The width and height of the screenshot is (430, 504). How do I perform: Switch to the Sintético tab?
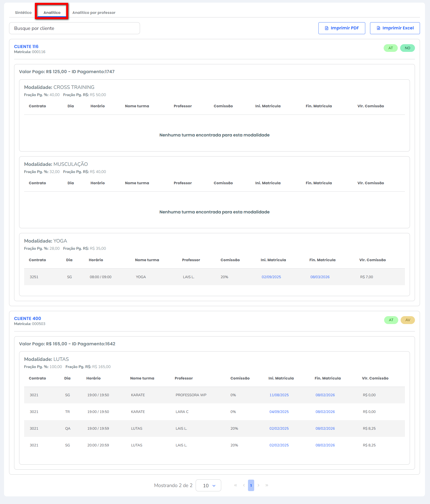(x=23, y=13)
